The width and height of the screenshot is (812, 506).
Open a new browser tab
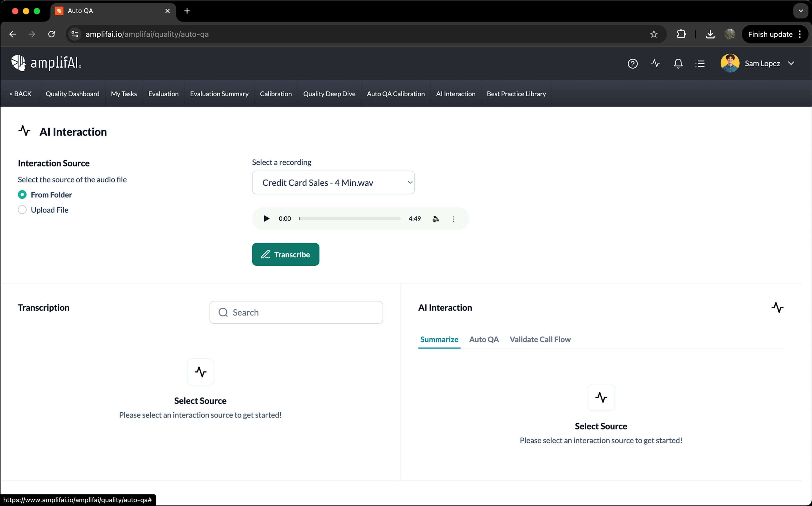[x=187, y=11]
